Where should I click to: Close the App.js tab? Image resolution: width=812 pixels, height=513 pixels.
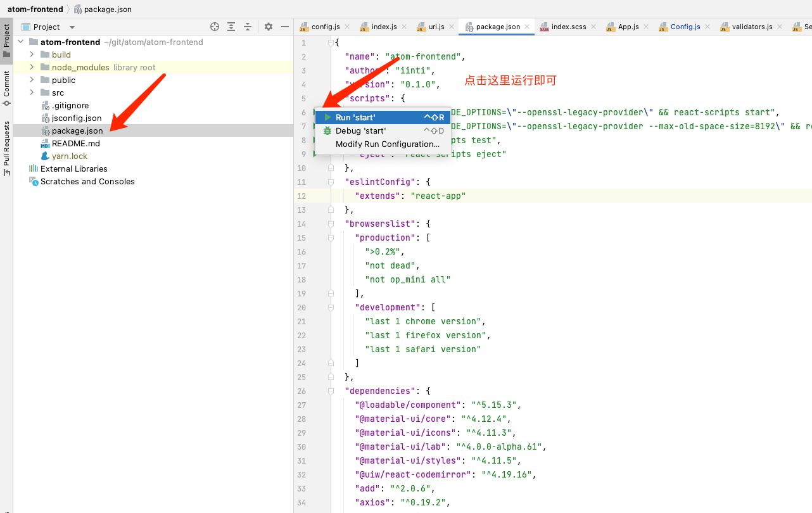coord(645,27)
